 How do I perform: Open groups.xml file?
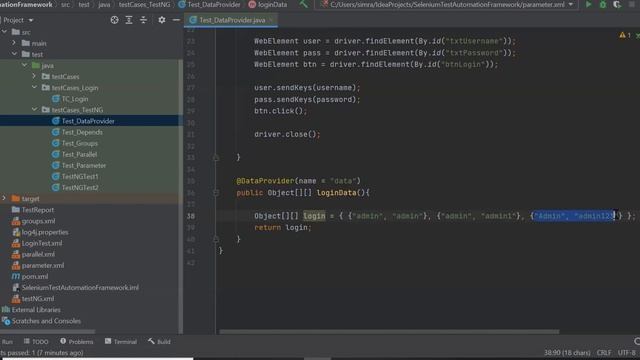pyautogui.click(x=38, y=221)
